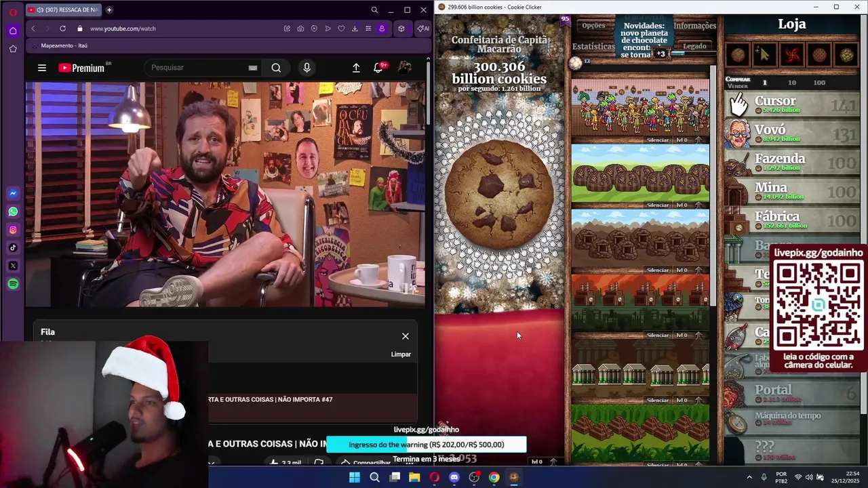
Task: Open TikTok in Opera sidebar
Action: 13,248
